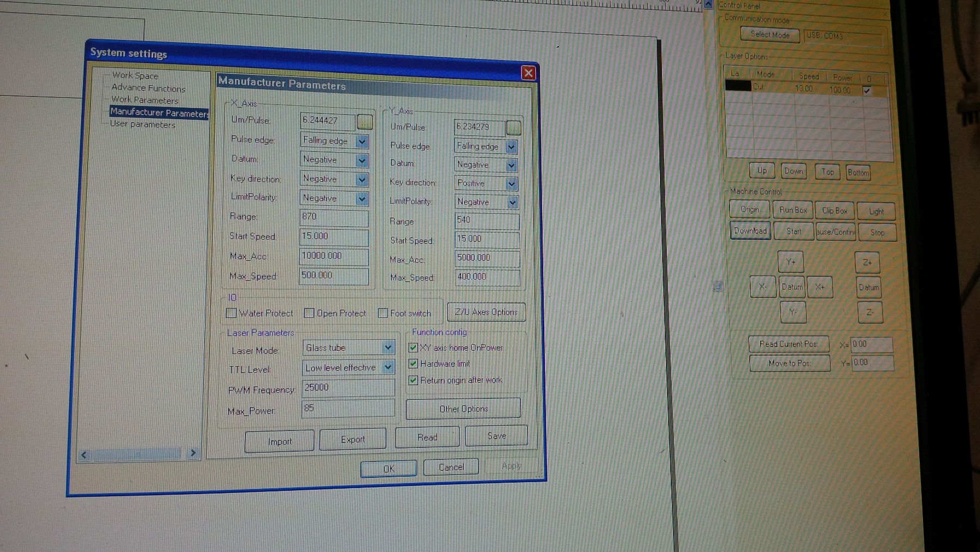Screen dimensions: 980x552
Task: Click the black Cut layer color swatch
Action: (738, 86)
